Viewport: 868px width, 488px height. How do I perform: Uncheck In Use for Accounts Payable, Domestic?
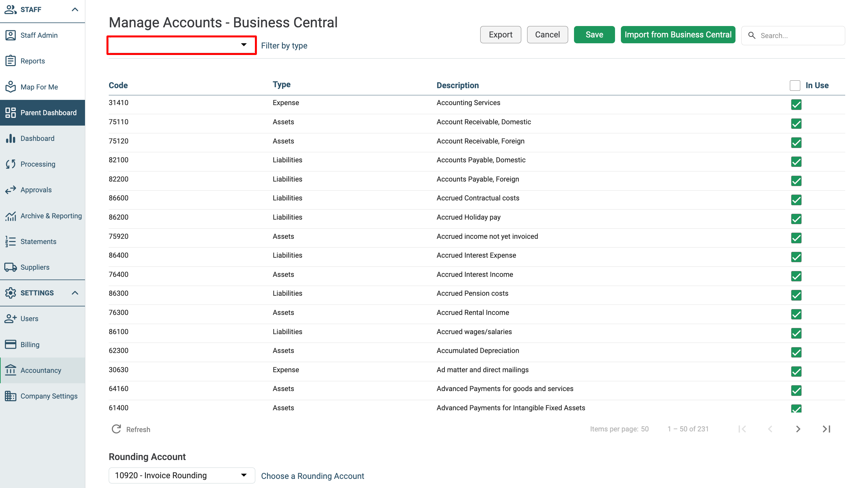coord(796,162)
